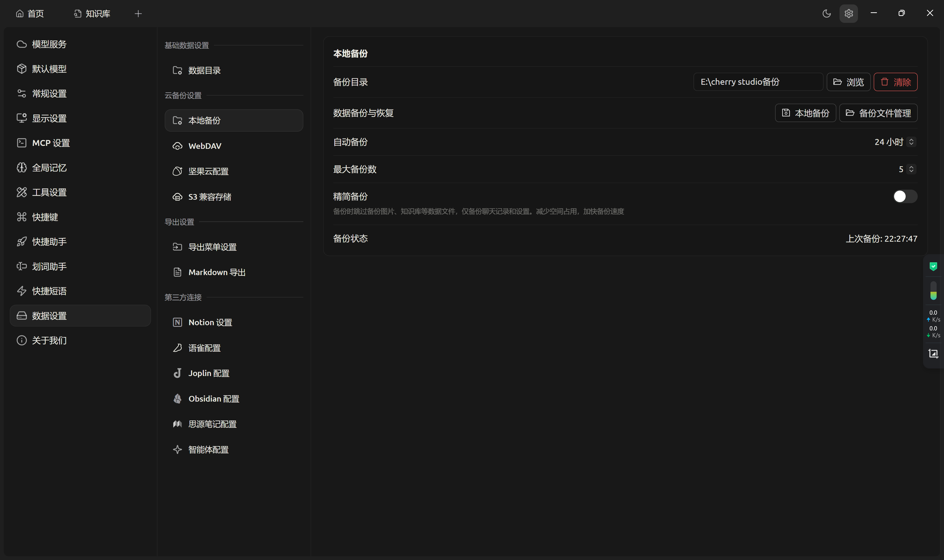This screenshot has width=944, height=560.
Task: Open Obsidian configuration
Action: click(213, 399)
